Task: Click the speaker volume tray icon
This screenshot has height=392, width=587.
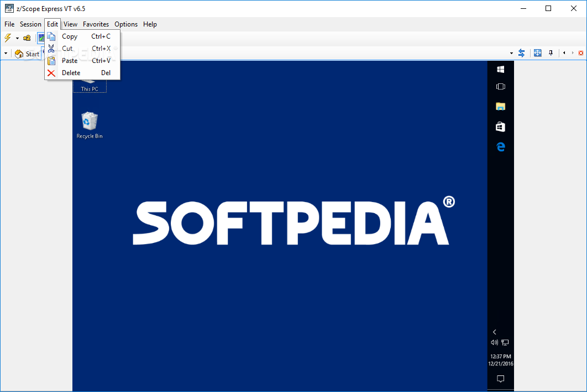Action: pos(495,342)
